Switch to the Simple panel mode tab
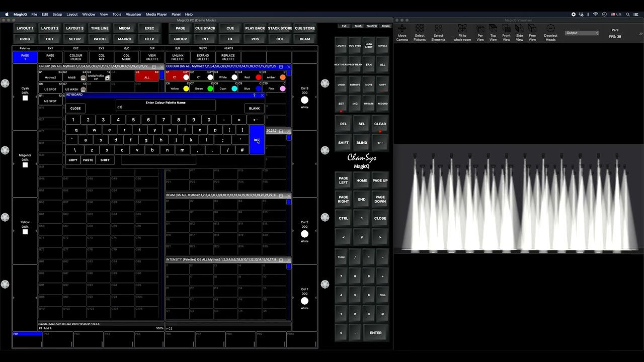The height and width of the screenshot is (362, 644). (386, 26)
